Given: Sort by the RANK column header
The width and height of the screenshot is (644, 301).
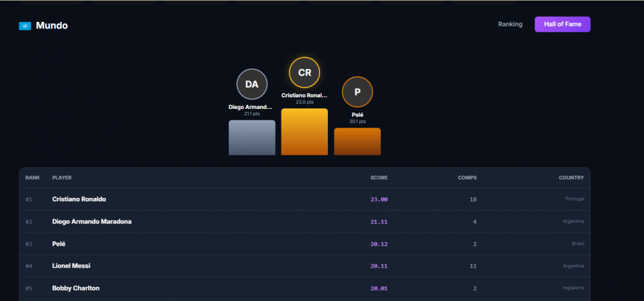Looking at the screenshot, I should click(32, 178).
